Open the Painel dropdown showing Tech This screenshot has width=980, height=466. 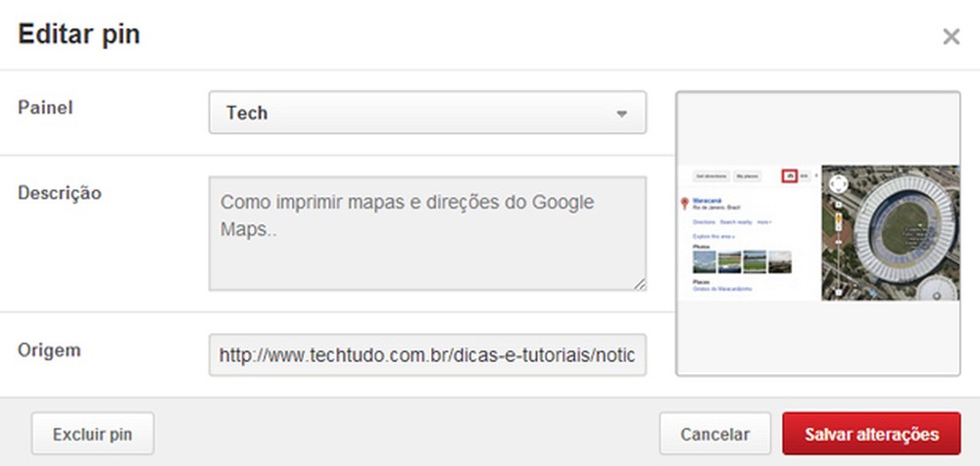click(x=426, y=113)
